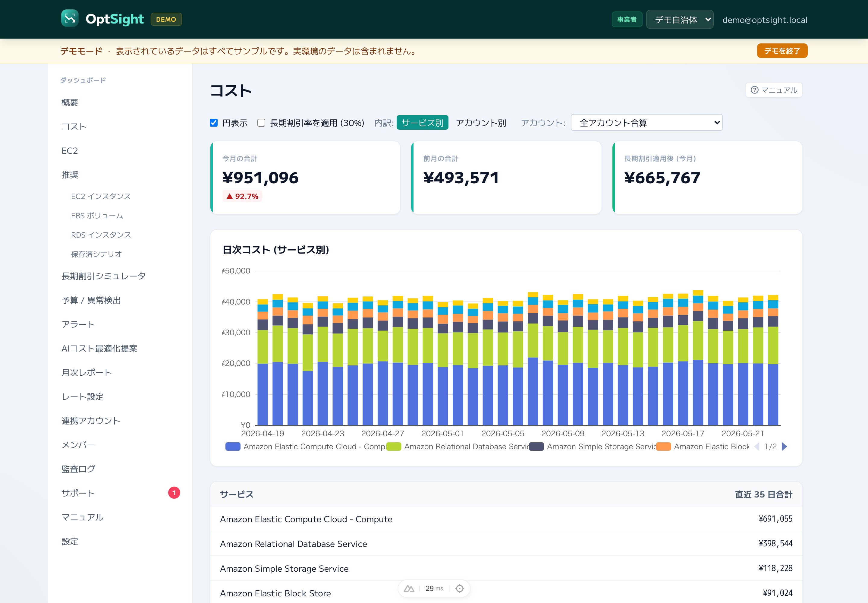Open 連携アカウント page
Viewport: 868px width, 603px height.
[x=91, y=421]
